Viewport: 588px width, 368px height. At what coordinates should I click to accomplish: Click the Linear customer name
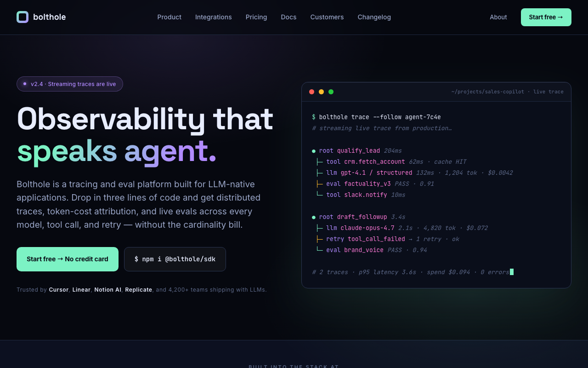(81, 290)
